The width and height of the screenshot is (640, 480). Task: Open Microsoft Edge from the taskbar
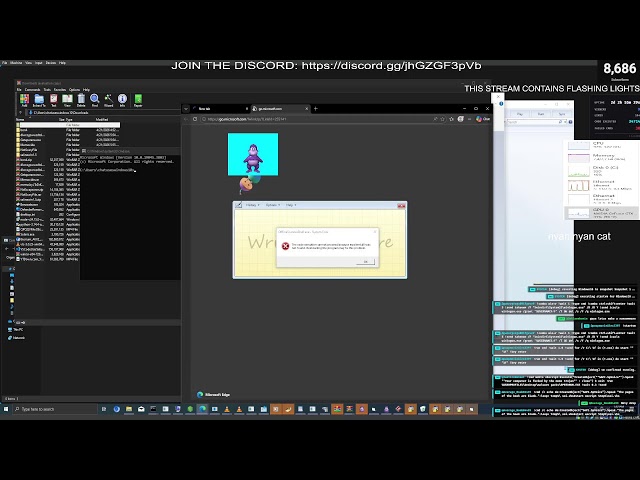pyautogui.click(x=202, y=409)
